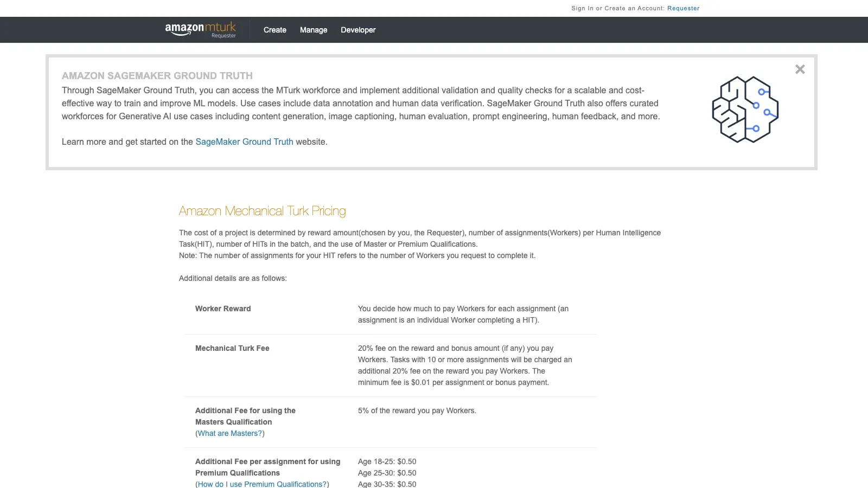This screenshot has width=868, height=488.
Task: Click the "Sign In or Create an Account:" text
Action: pyautogui.click(x=618, y=8)
